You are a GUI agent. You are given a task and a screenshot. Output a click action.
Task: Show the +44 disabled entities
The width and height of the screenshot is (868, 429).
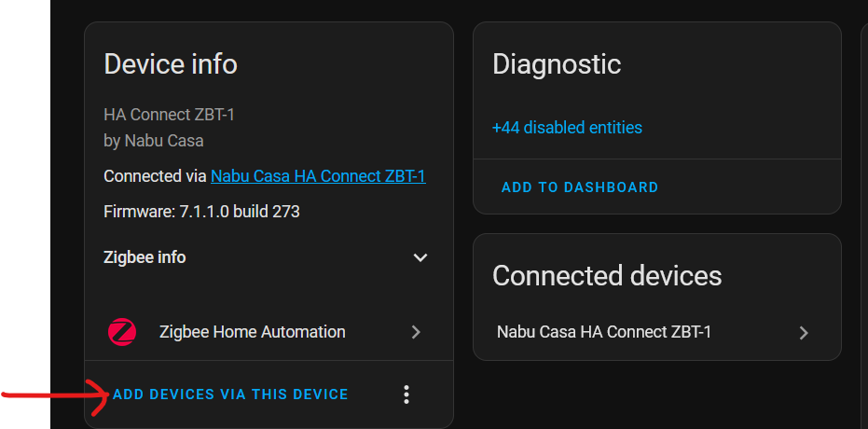tap(567, 128)
